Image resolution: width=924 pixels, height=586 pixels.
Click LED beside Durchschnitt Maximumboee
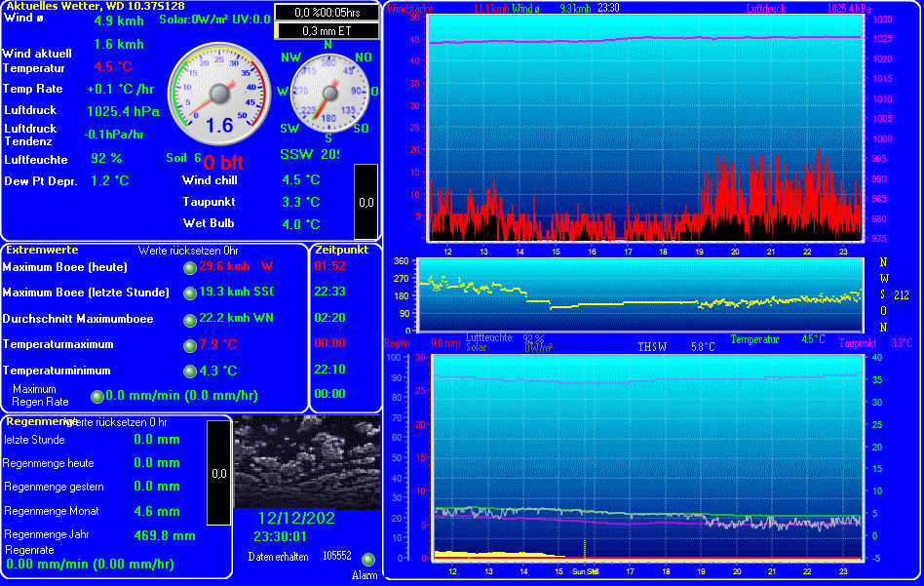(189, 319)
